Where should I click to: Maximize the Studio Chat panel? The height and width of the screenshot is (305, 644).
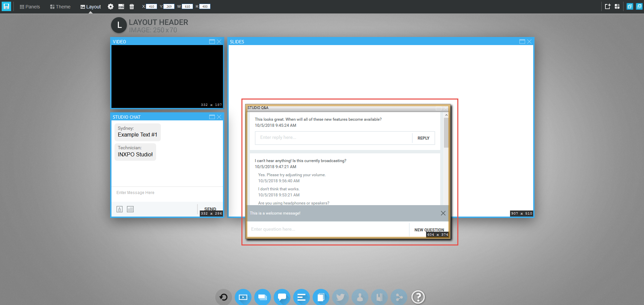click(212, 117)
